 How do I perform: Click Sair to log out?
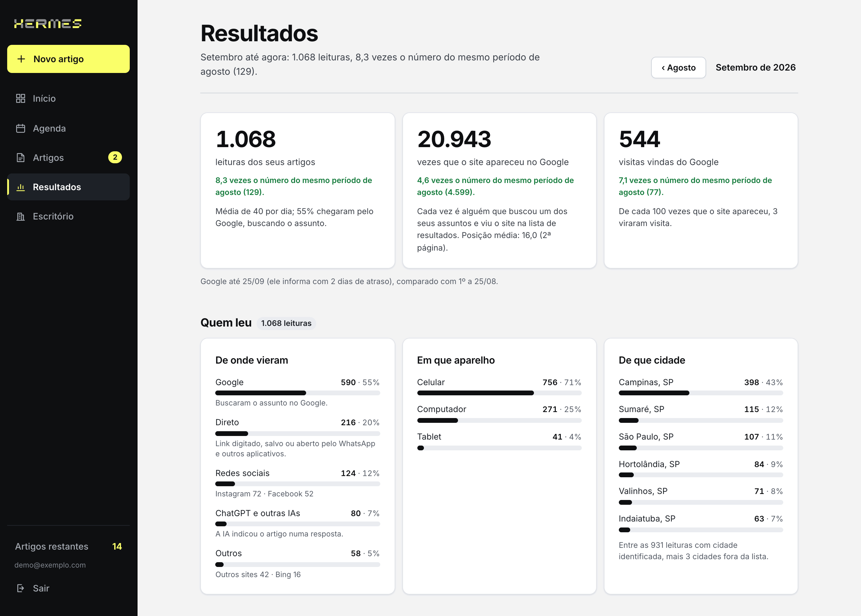click(x=68, y=588)
